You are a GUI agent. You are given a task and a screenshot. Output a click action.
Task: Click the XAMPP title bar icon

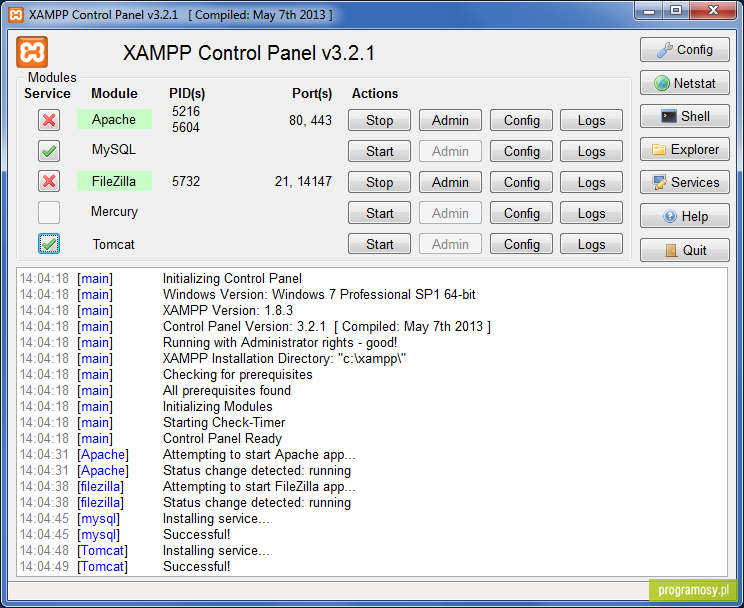tap(16, 15)
